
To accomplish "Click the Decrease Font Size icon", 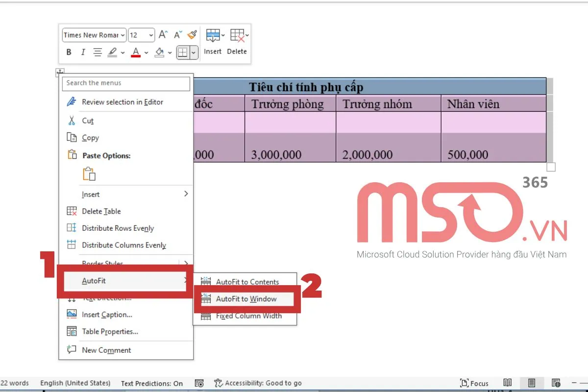I will click(x=177, y=35).
